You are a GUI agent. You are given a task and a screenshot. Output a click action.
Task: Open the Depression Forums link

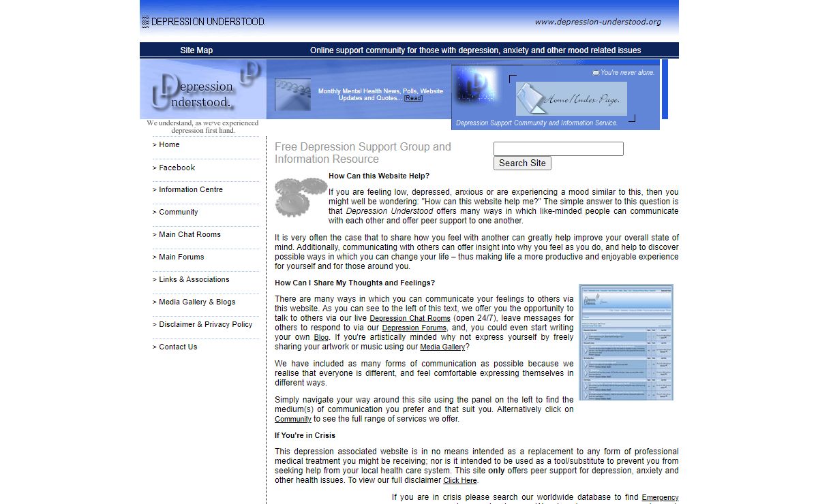coord(414,328)
